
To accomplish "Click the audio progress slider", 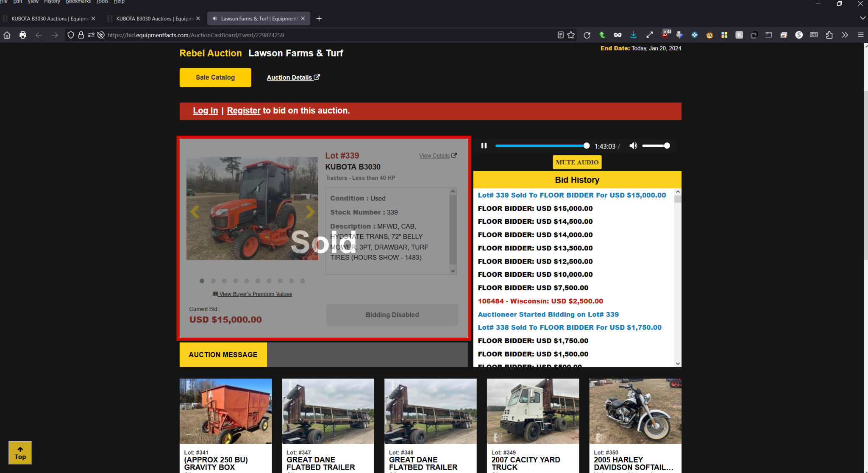I will 542,146.
